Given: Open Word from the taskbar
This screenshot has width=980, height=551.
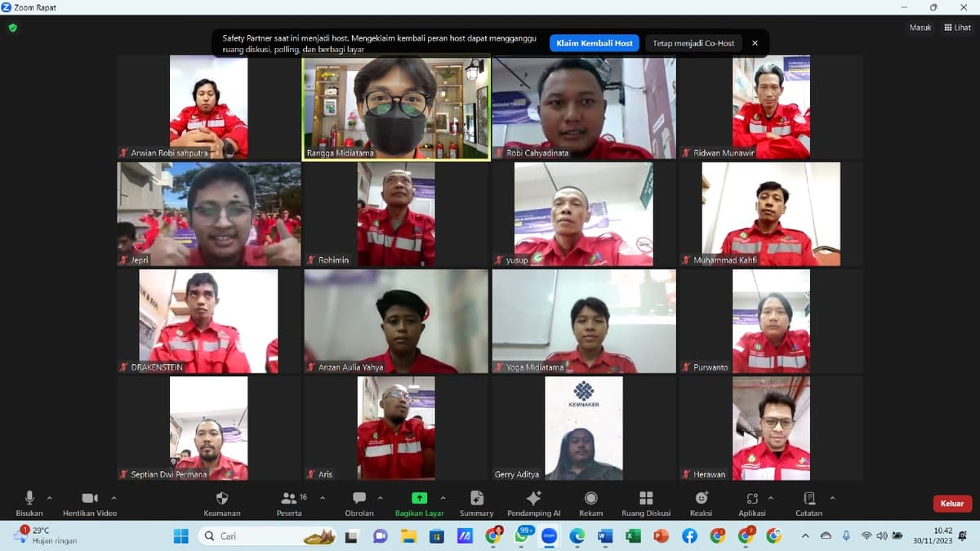Looking at the screenshot, I should 605,535.
